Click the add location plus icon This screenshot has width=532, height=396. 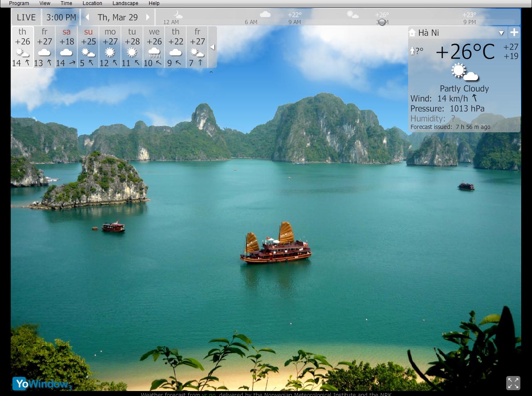point(514,32)
